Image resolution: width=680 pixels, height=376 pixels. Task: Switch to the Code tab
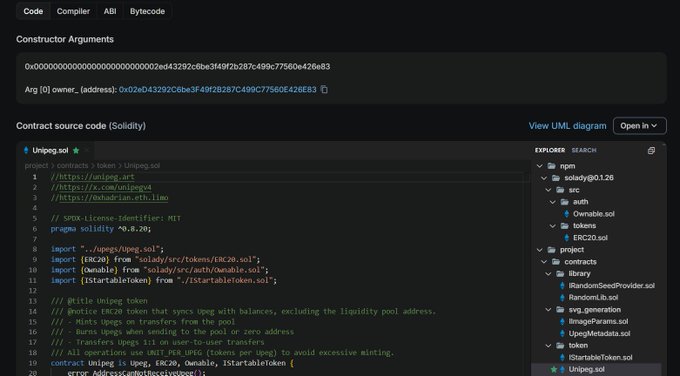click(x=33, y=11)
